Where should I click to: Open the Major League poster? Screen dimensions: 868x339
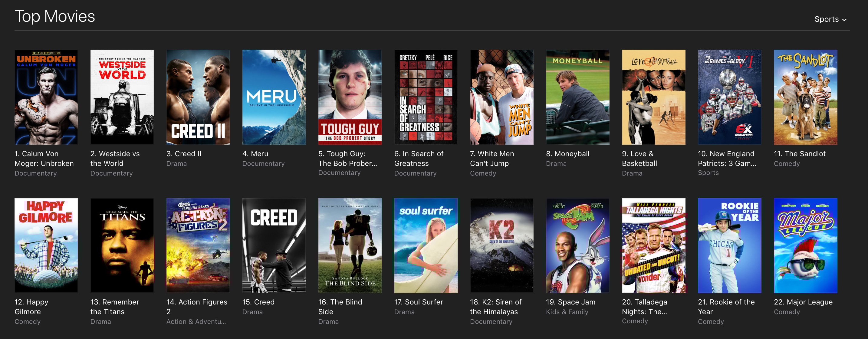click(x=805, y=245)
